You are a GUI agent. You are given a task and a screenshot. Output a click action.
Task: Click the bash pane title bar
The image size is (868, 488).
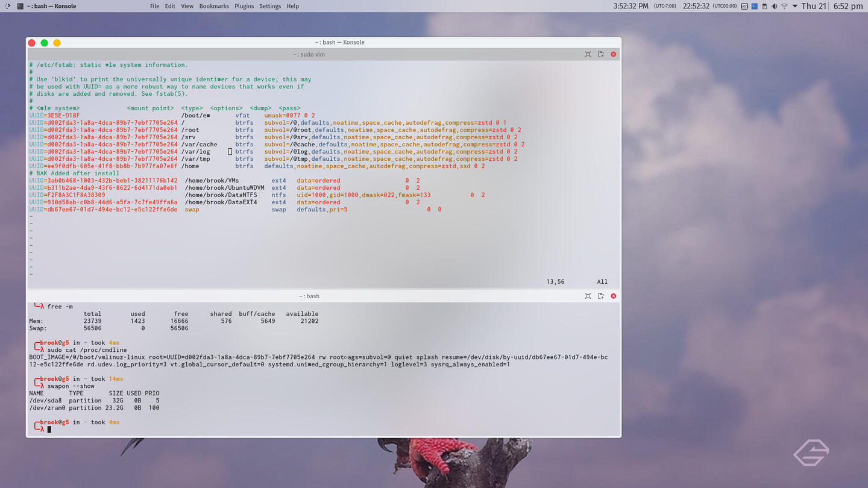309,296
